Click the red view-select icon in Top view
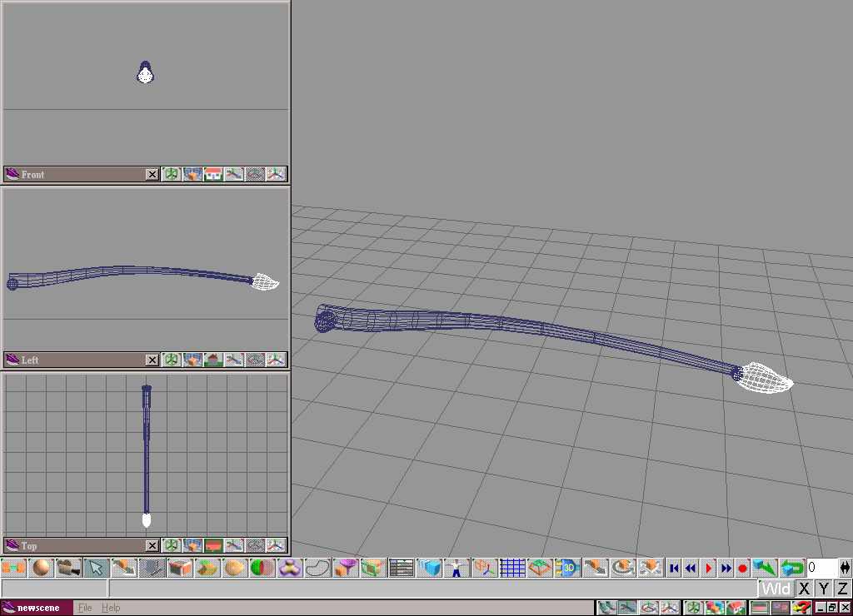853x616 pixels. (x=213, y=545)
